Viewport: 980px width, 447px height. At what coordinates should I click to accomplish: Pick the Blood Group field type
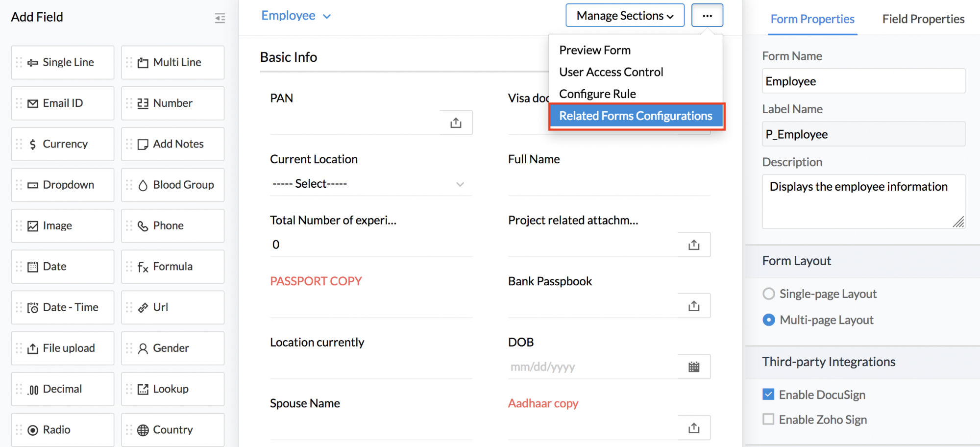point(172,185)
